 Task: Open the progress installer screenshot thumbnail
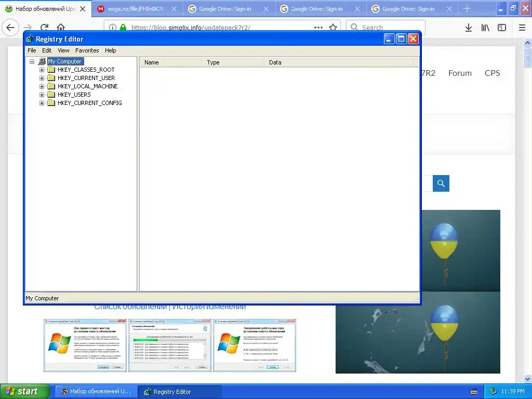click(170, 345)
